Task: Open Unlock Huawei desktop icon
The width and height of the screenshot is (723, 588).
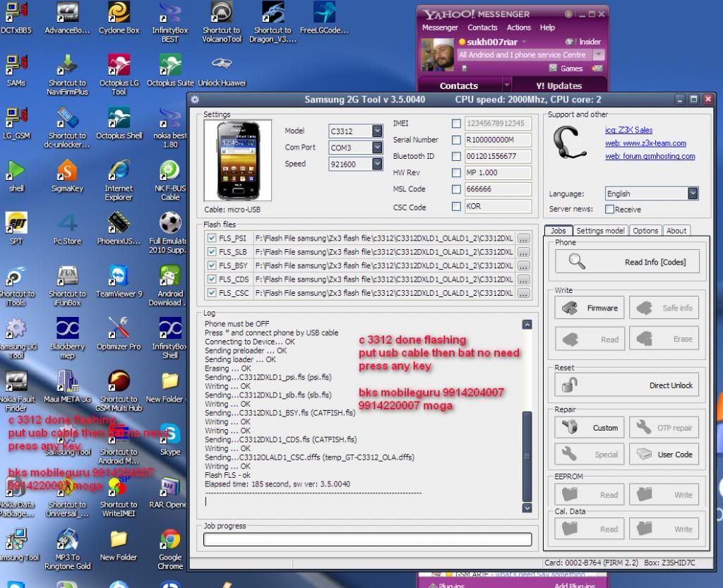Action: (222, 70)
